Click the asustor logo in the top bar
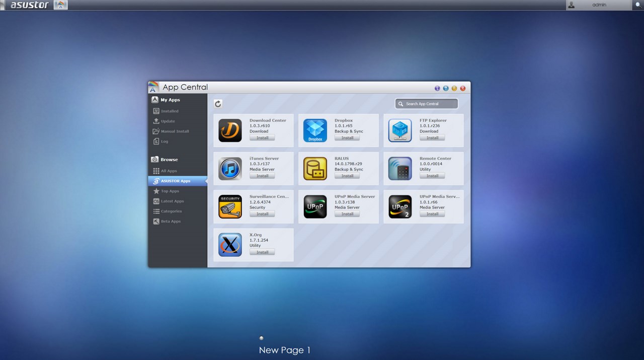This screenshot has height=360, width=644. pyautogui.click(x=30, y=5)
